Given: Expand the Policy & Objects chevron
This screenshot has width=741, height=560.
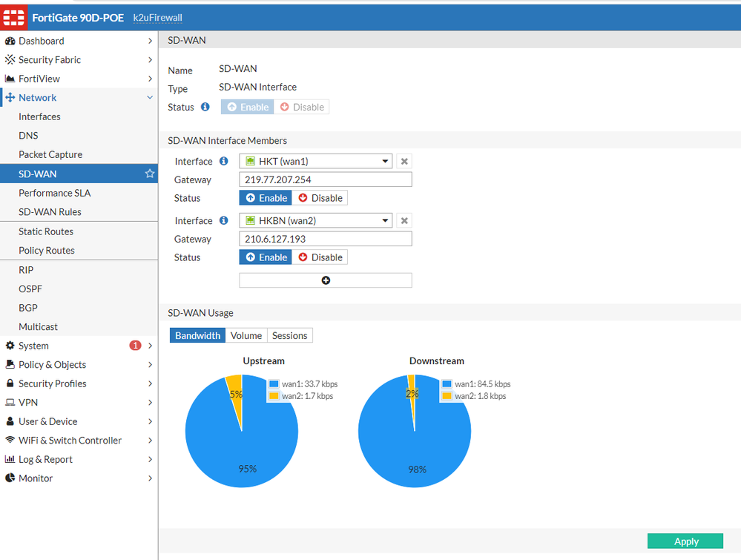Looking at the screenshot, I should click(x=150, y=364).
